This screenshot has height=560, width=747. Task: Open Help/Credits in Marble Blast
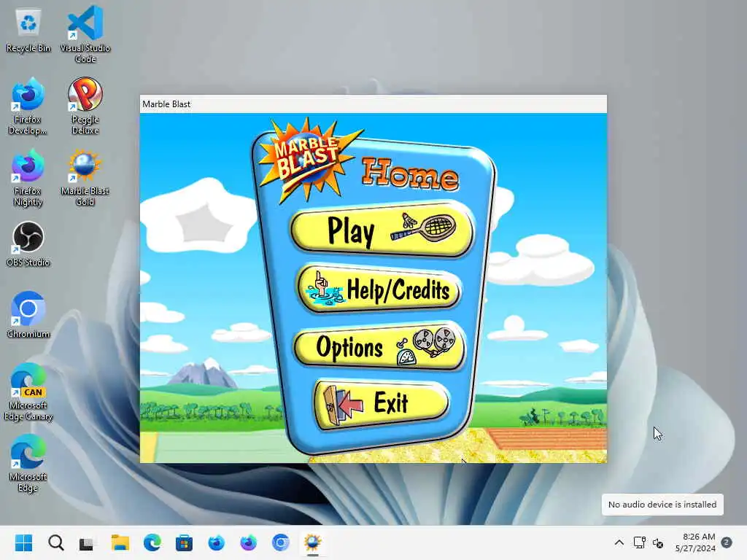point(379,289)
